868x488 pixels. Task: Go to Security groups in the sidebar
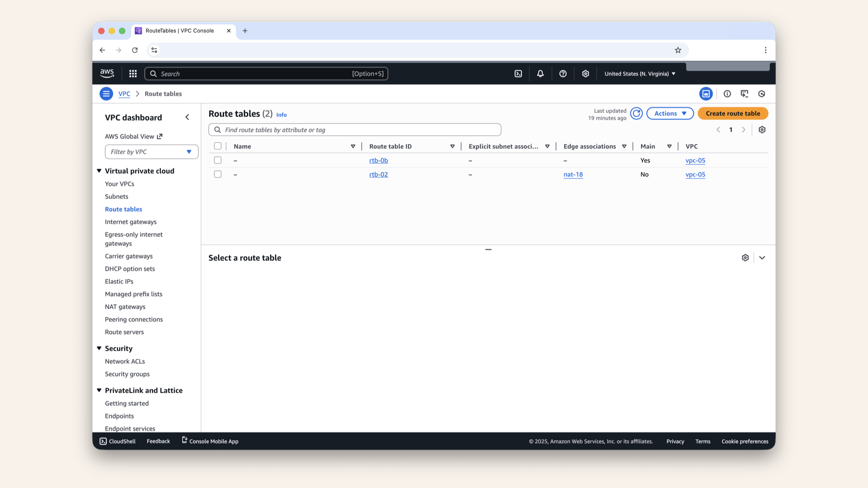click(x=127, y=374)
